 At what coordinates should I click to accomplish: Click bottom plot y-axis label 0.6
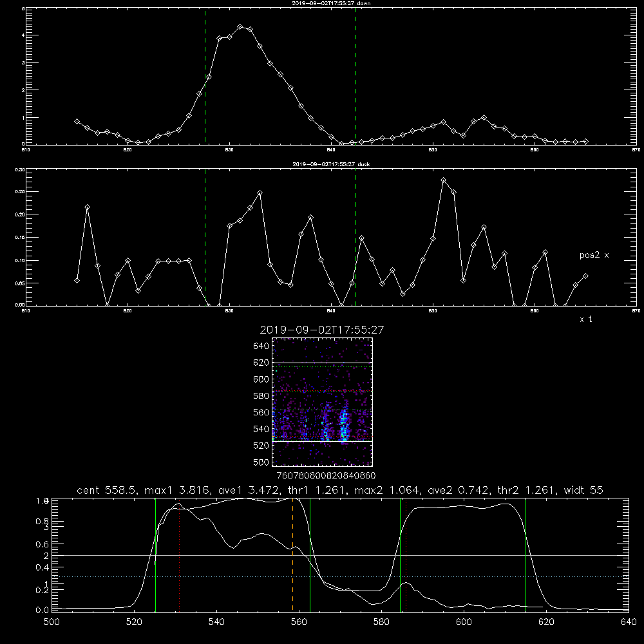pos(42,544)
